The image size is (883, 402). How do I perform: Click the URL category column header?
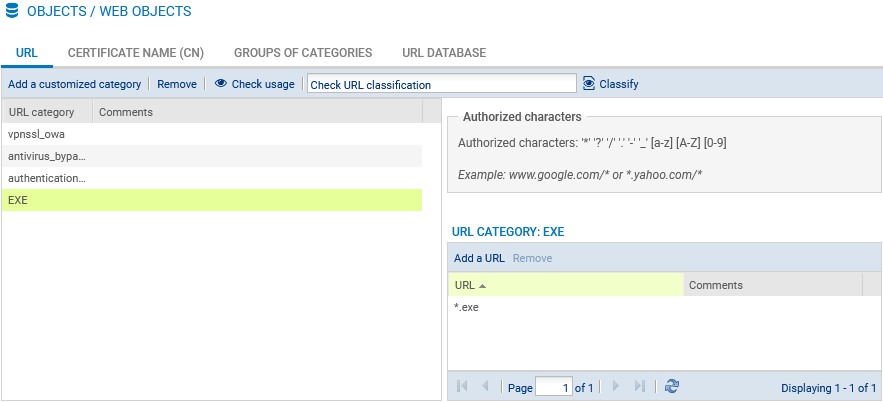46,112
